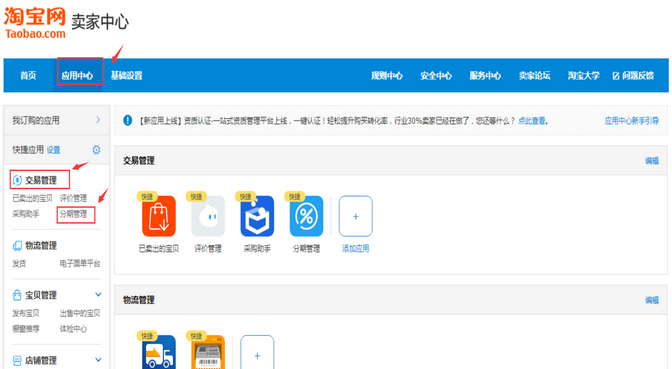
Task: Open 体检中心 in sidebar
Action: (x=73, y=329)
